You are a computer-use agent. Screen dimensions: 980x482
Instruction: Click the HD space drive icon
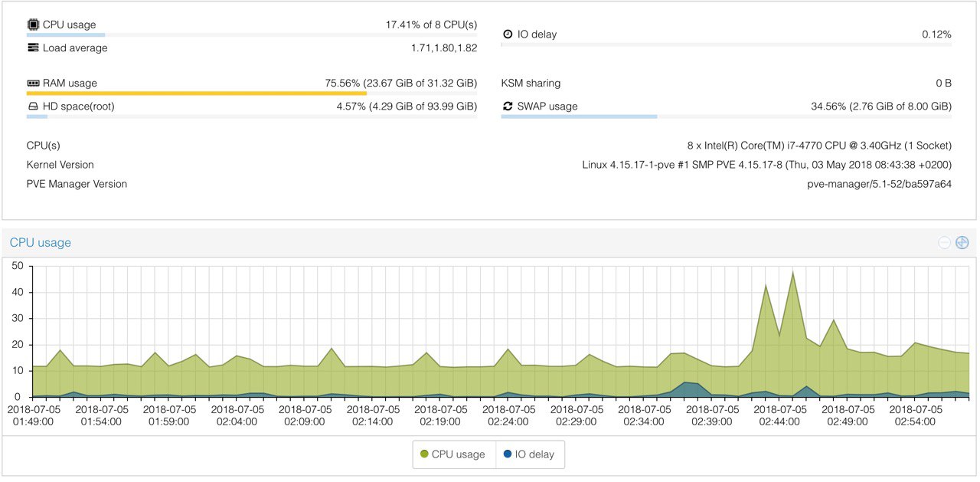click(x=33, y=107)
